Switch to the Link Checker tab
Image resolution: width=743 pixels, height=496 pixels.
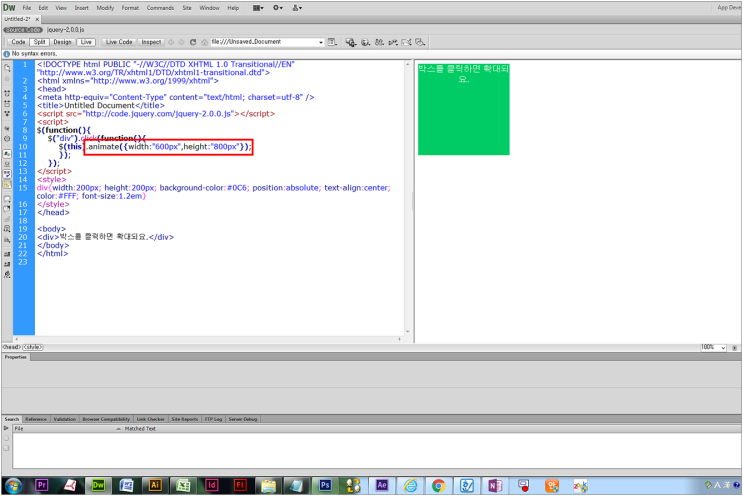[x=150, y=419]
